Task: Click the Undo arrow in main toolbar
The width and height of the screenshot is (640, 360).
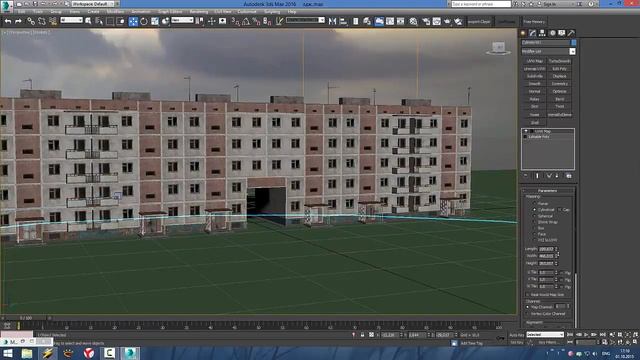Action: tap(8, 21)
